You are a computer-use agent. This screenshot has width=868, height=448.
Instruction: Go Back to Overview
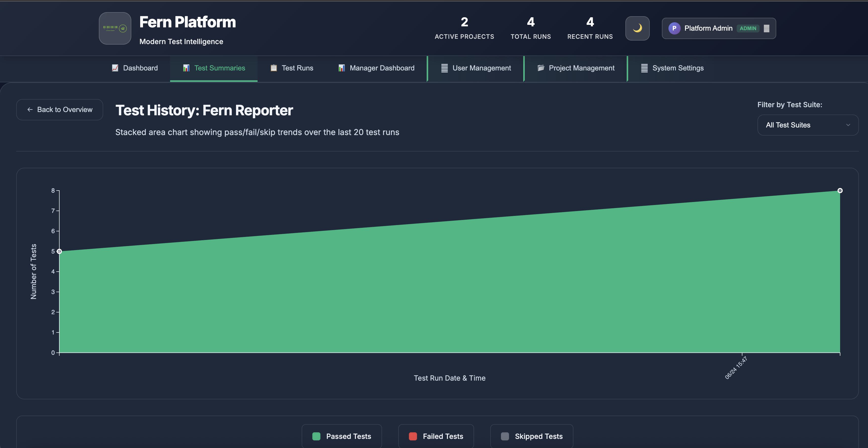(x=60, y=109)
